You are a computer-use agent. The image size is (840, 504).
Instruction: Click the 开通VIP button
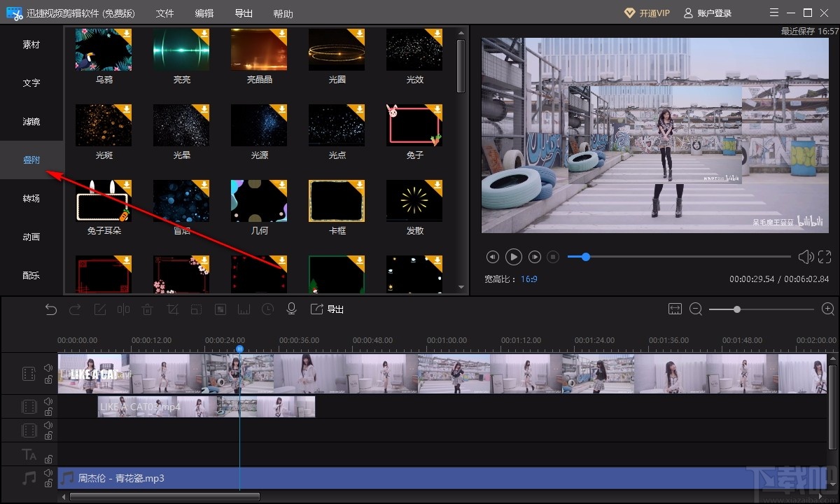tap(646, 13)
